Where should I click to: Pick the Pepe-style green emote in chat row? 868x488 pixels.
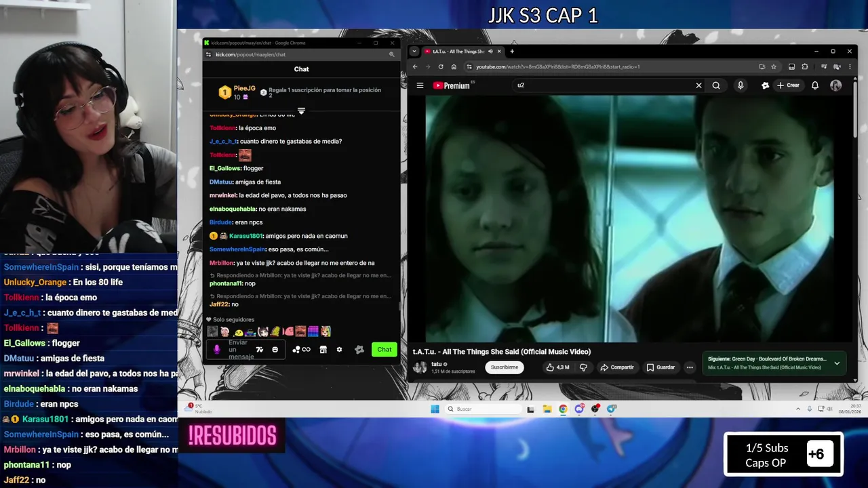(275, 331)
